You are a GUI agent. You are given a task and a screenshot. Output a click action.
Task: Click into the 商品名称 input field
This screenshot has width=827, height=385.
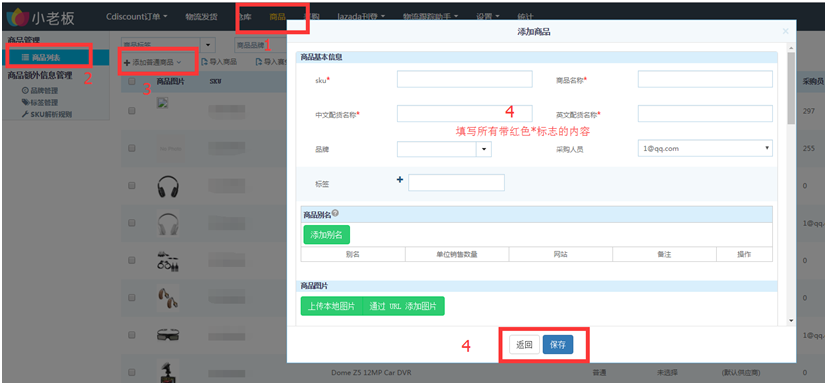pyautogui.click(x=705, y=79)
